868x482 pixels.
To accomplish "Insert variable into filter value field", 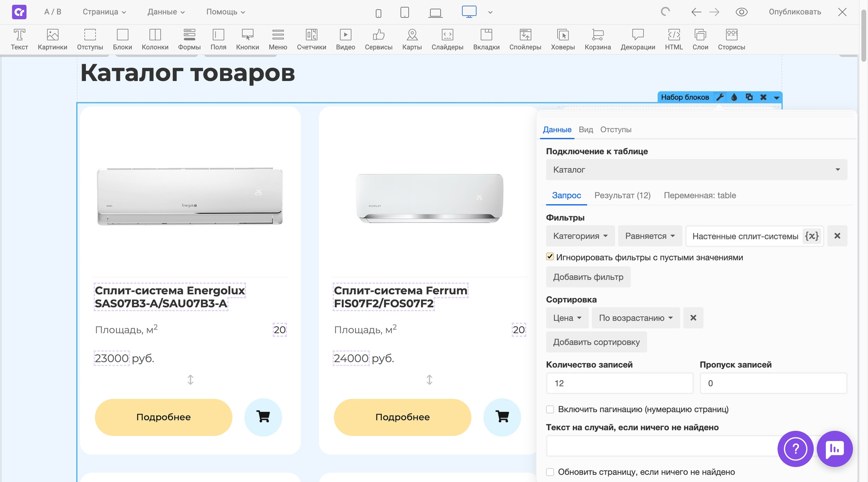I will pos(812,236).
